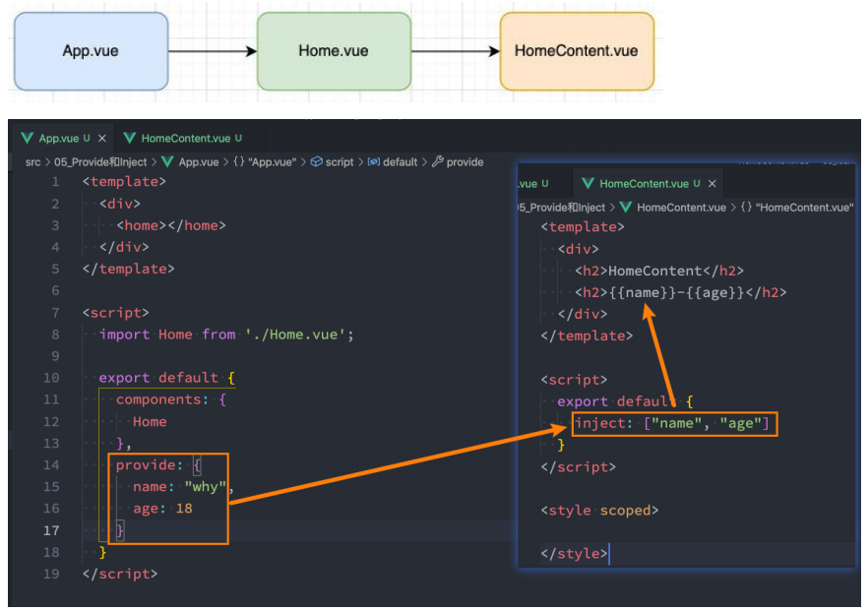Viewport: 868px width, 611px height.
Task: Click App.vue in the breadcrumb path
Action: (x=198, y=162)
